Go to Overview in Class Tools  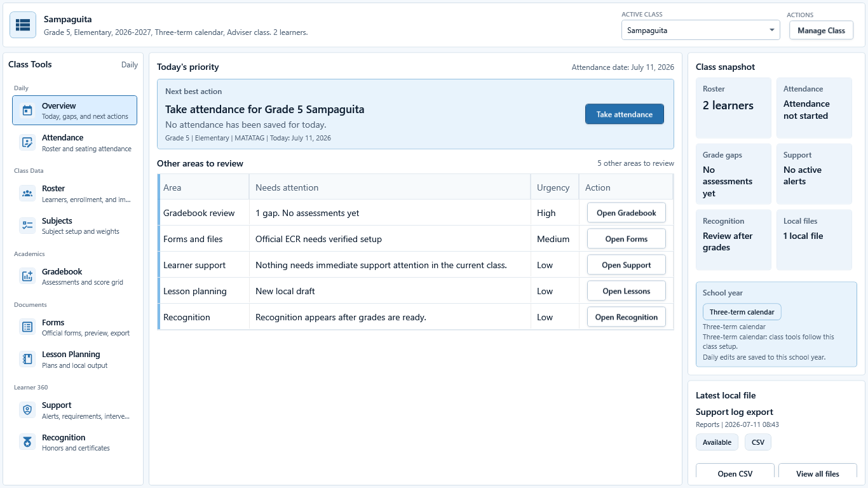[74, 111]
